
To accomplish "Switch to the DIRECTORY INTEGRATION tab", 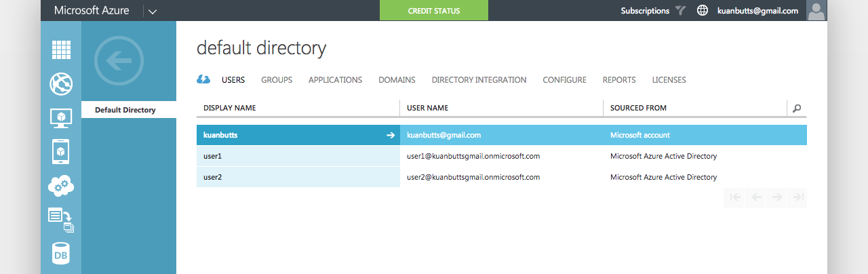I will [479, 80].
